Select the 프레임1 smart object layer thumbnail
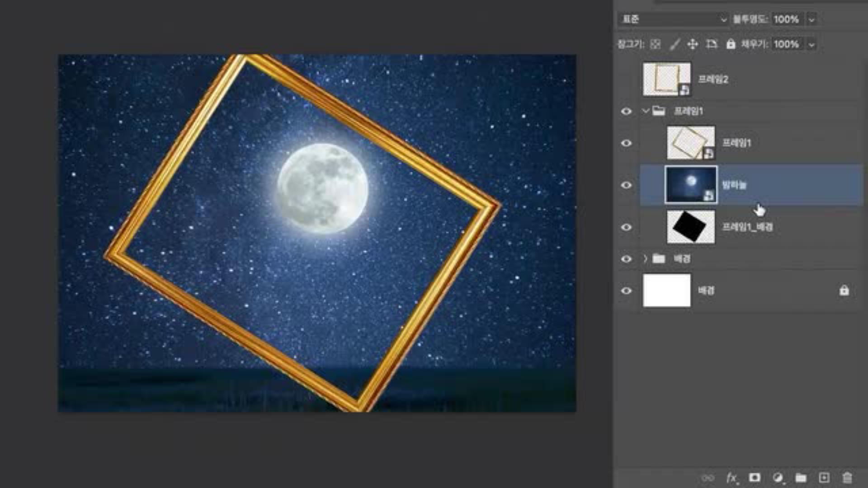Image resolution: width=868 pixels, height=488 pixels. [690, 143]
